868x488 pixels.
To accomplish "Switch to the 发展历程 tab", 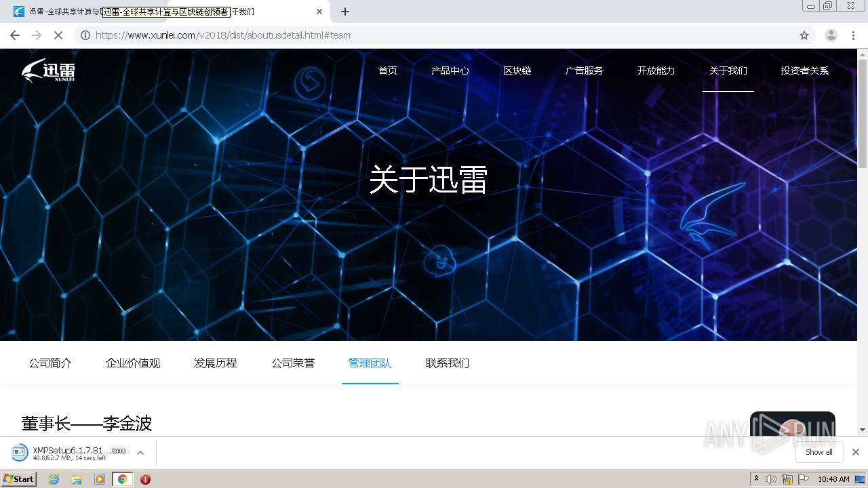I will (216, 363).
